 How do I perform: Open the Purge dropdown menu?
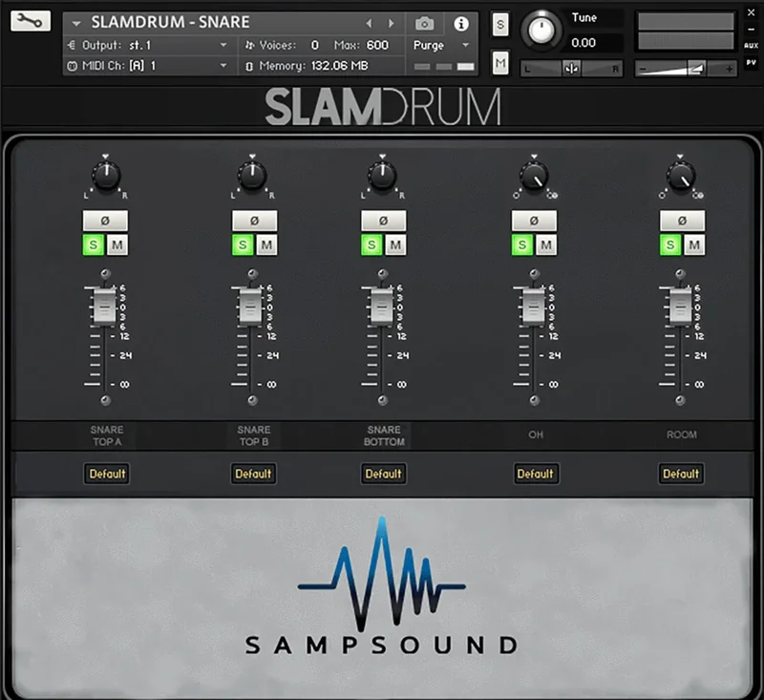click(441, 45)
